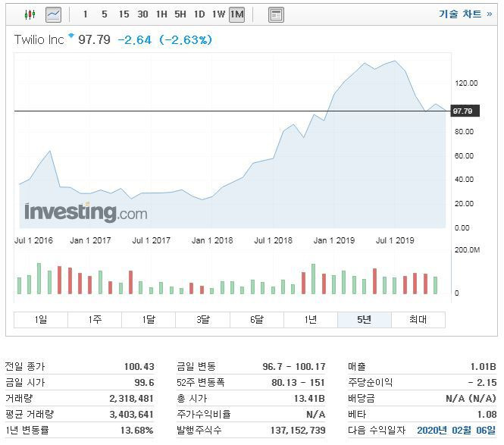Screen dimensions: 504x445
Task: Click the 총 시가 value 13.41B
Action: pos(309,399)
